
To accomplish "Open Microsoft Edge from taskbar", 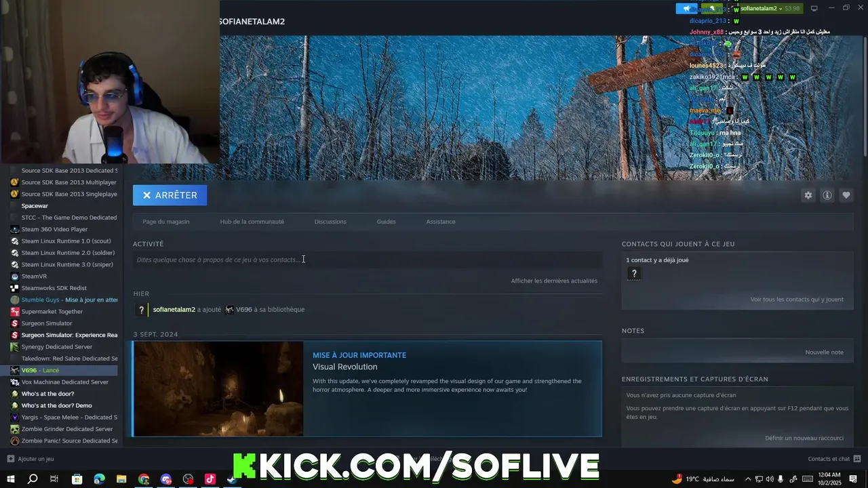I will 99,479.
